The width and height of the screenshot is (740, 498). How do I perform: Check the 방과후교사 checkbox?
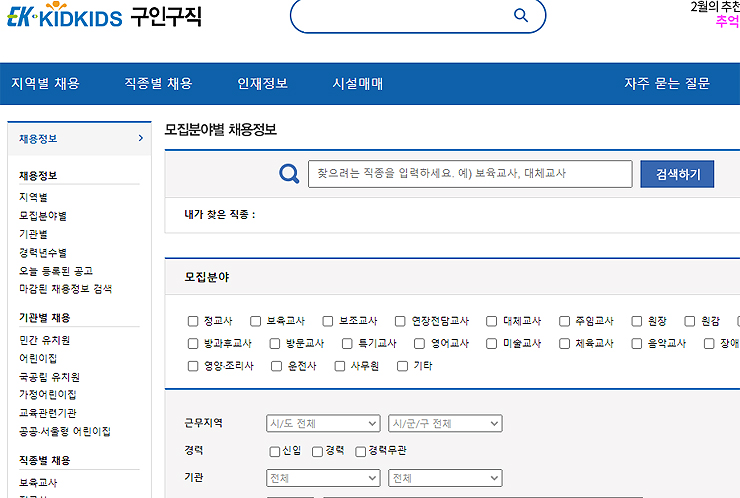point(193,344)
